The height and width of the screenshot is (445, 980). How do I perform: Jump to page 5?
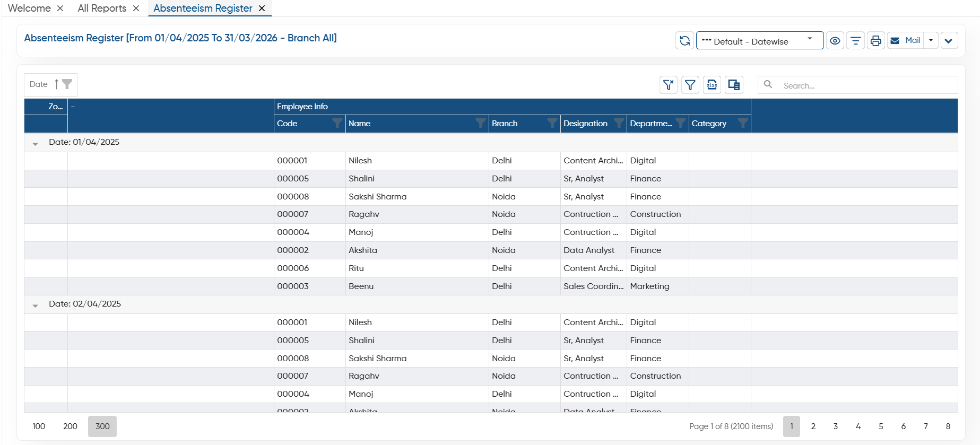click(x=881, y=426)
